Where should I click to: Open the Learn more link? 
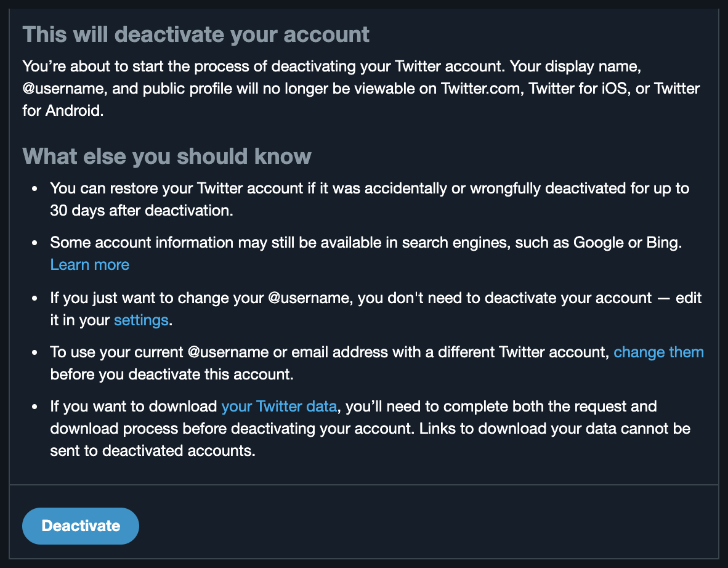pyautogui.click(x=89, y=264)
